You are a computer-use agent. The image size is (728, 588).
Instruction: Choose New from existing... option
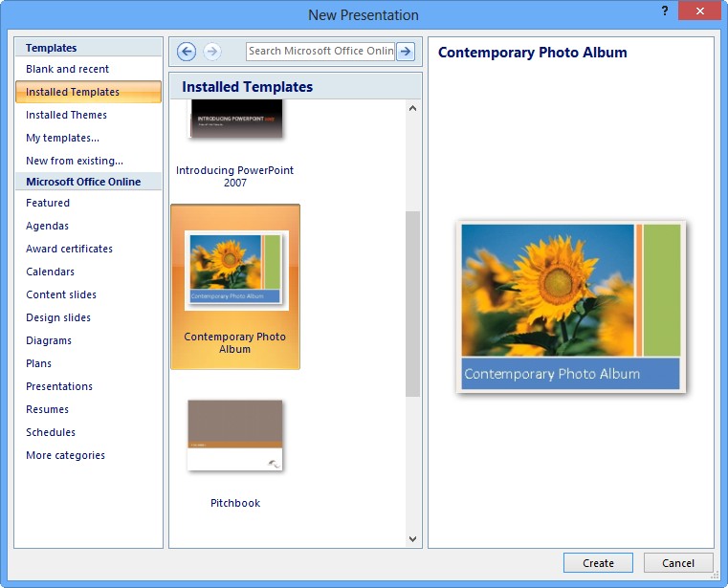coord(75,161)
